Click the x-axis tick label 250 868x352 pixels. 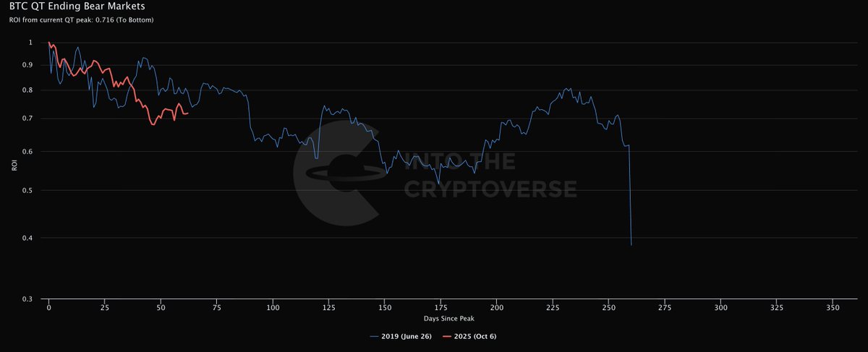tap(608, 307)
